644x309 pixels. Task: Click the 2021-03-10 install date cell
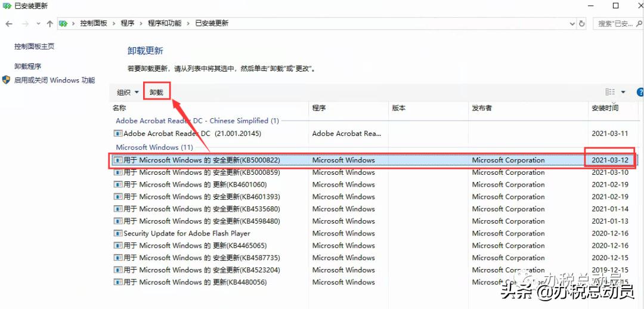pyautogui.click(x=610, y=172)
